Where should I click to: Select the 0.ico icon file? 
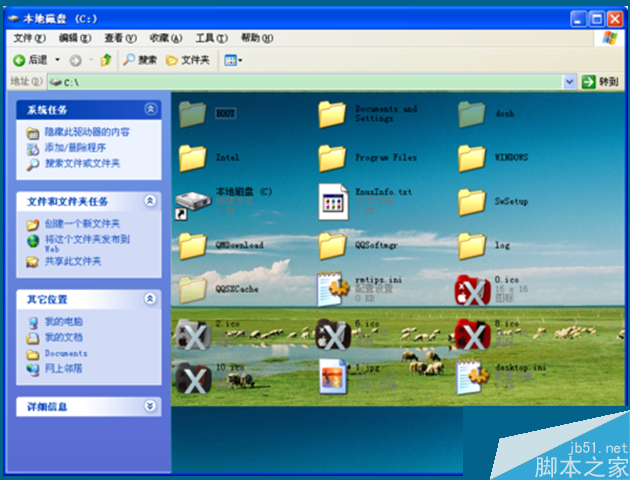(471, 289)
